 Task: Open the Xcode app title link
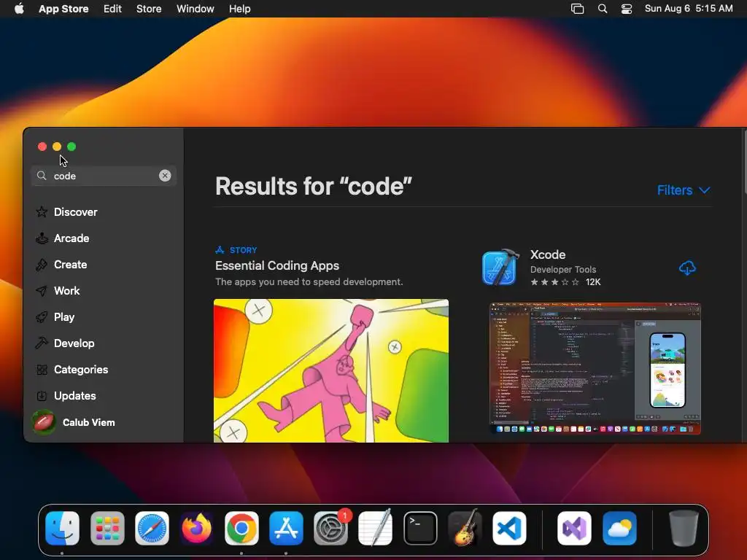[x=548, y=254]
